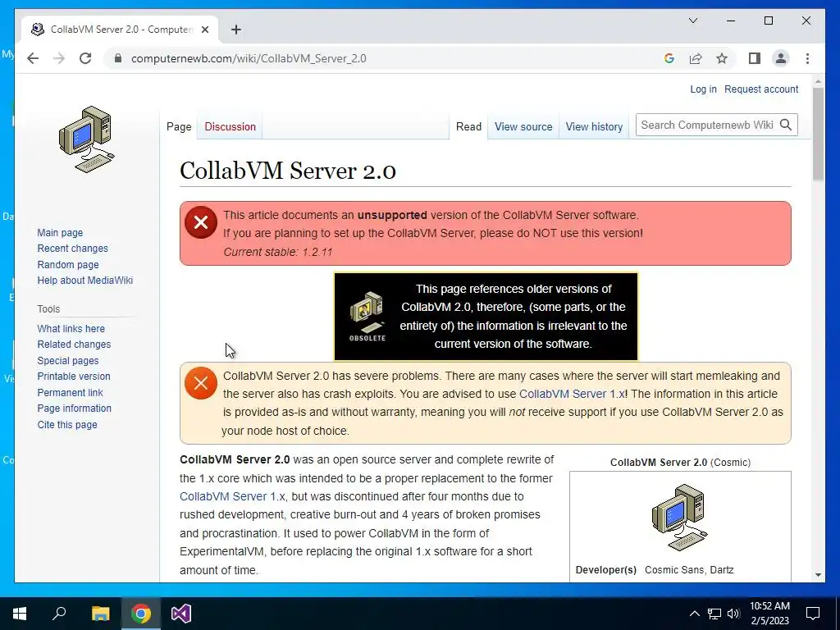
Task: Click the scrollbar down arrow
Action: point(818,575)
